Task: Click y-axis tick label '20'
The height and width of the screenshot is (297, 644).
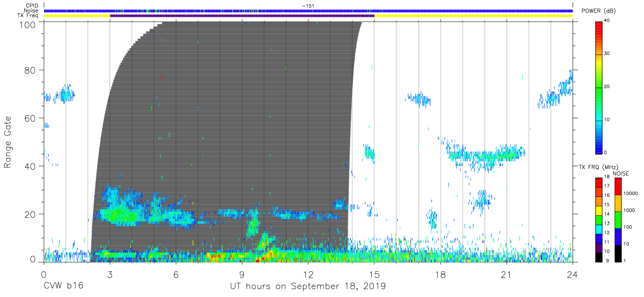Action: tap(30, 214)
